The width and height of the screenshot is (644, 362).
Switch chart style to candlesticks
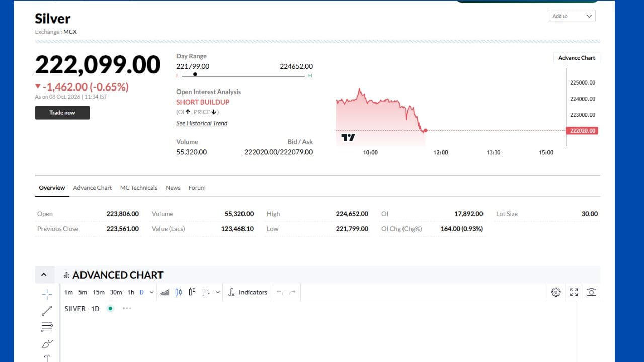178,292
